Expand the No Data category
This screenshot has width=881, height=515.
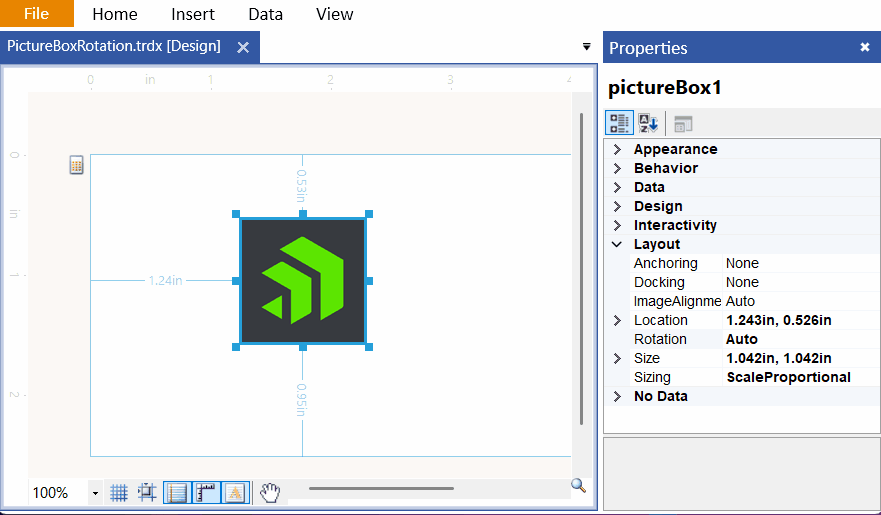click(617, 396)
